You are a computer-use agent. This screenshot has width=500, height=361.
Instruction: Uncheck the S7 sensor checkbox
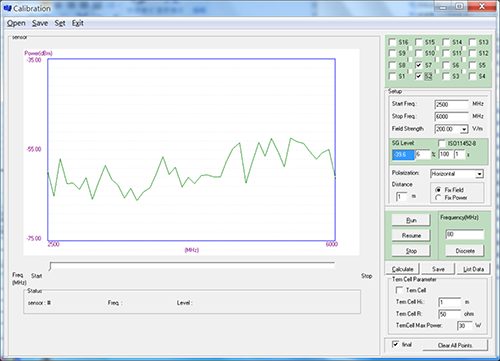coord(419,65)
